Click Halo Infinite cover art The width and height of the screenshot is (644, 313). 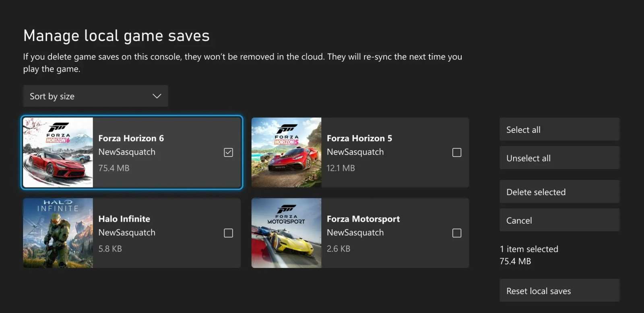pyautogui.click(x=58, y=233)
